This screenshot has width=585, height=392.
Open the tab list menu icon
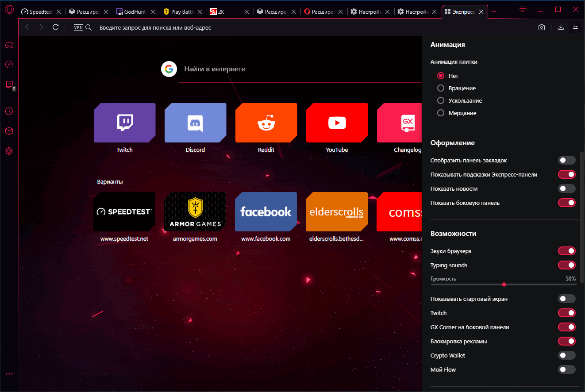click(x=523, y=9)
